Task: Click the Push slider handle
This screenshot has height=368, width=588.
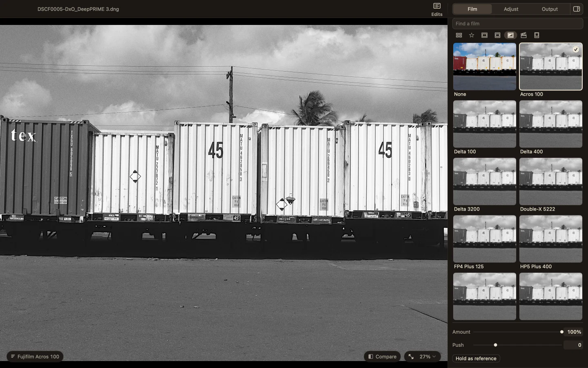Action: pos(496,345)
